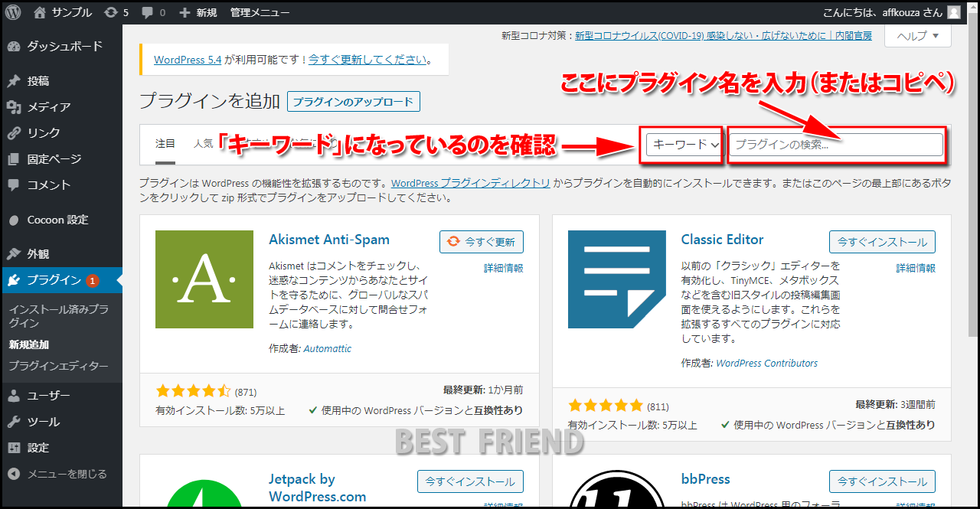
Task: Click 今すぐ更新してください update link
Action: pos(367,59)
